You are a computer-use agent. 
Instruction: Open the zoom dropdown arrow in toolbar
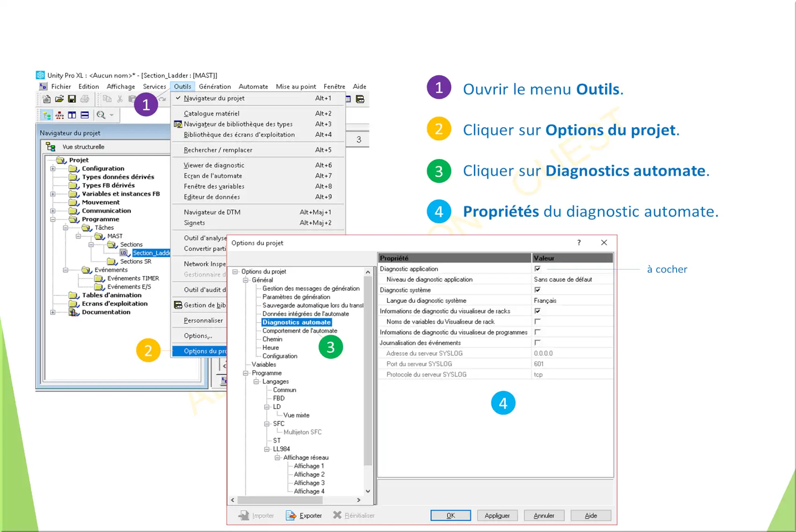pyautogui.click(x=111, y=115)
